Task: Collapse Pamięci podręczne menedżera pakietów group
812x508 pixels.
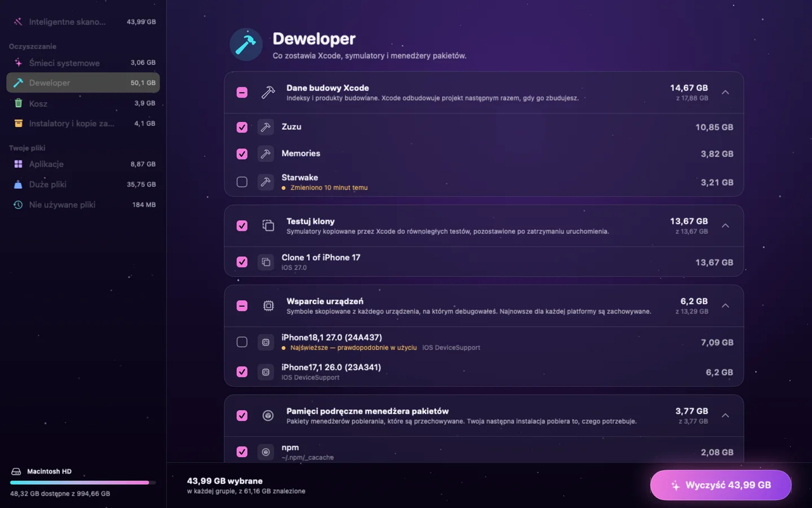Action: point(726,416)
